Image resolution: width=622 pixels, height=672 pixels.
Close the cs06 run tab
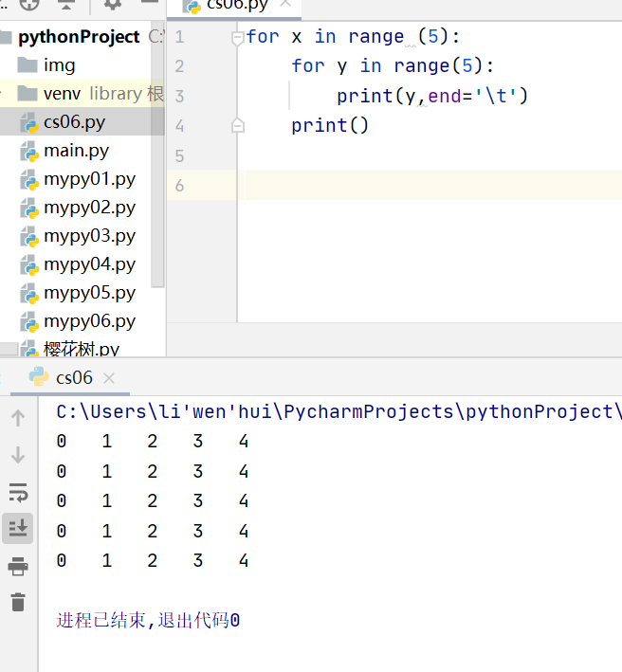pyautogui.click(x=109, y=378)
